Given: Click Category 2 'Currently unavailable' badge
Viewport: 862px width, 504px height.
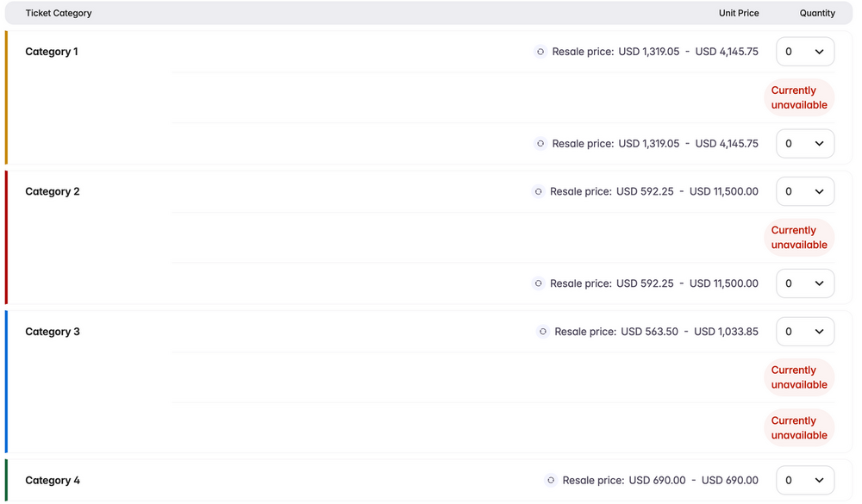Looking at the screenshot, I should point(799,238).
